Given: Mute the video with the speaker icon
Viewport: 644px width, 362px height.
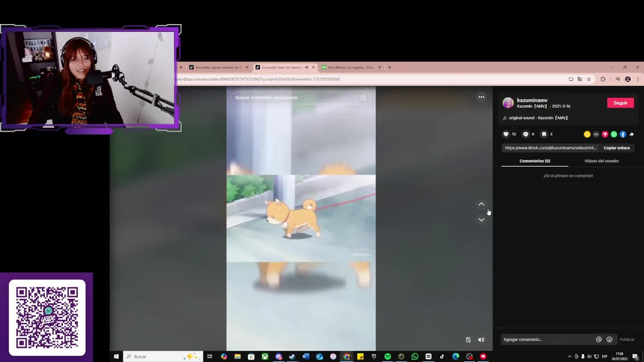Looking at the screenshot, I should click(481, 340).
